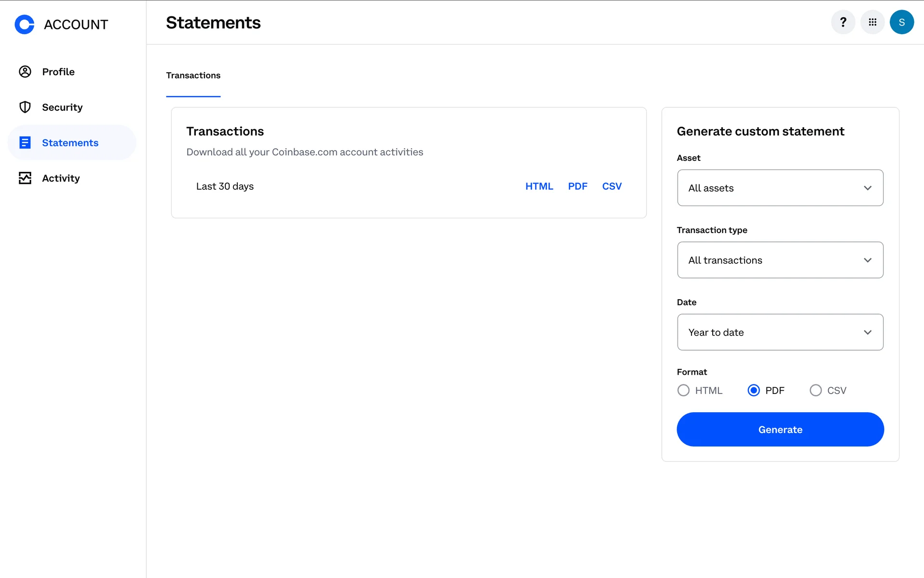Open the apps grid menu icon
924x578 pixels.
(873, 22)
